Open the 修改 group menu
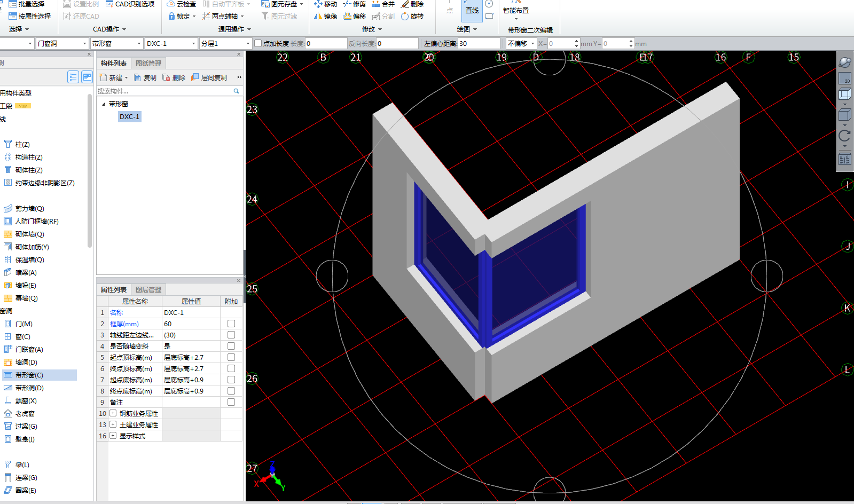854x504 pixels. (372, 29)
